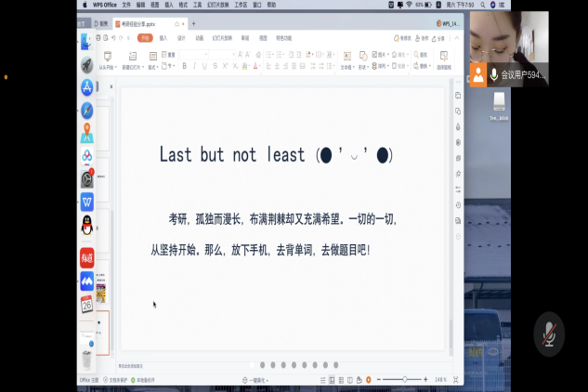Open Finder from the dock
Screen dimensions: 588x392
pos(87,41)
